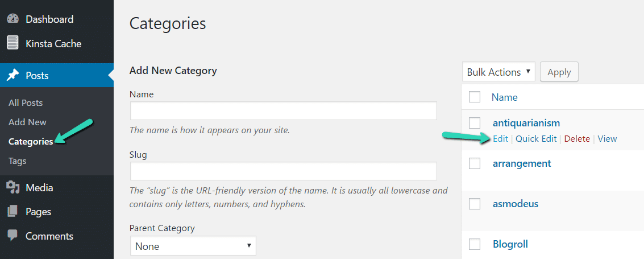This screenshot has width=644, height=259.
Task: Click into the Slug text field
Action: [283, 171]
